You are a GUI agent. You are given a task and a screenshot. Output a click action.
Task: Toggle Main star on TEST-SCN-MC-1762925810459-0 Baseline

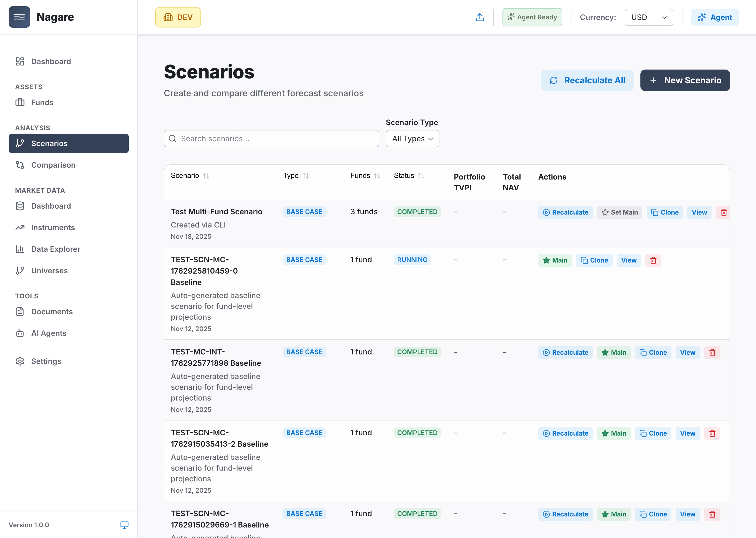(x=555, y=260)
